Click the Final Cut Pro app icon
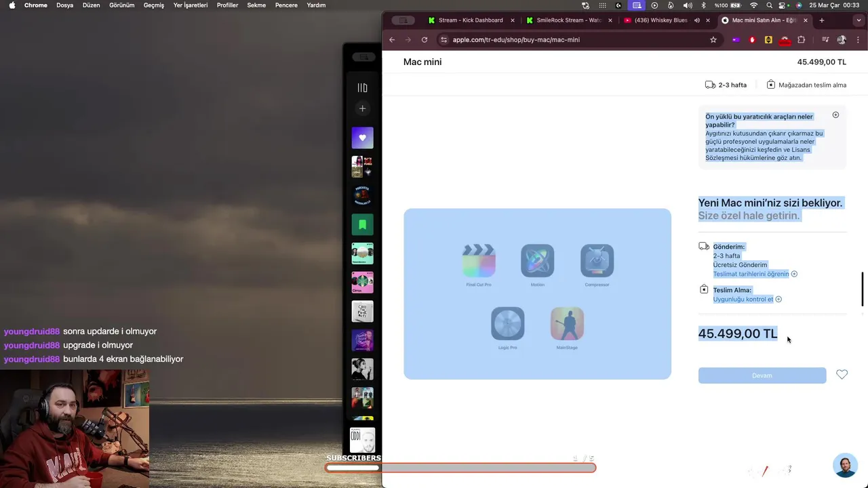 (x=479, y=261)
